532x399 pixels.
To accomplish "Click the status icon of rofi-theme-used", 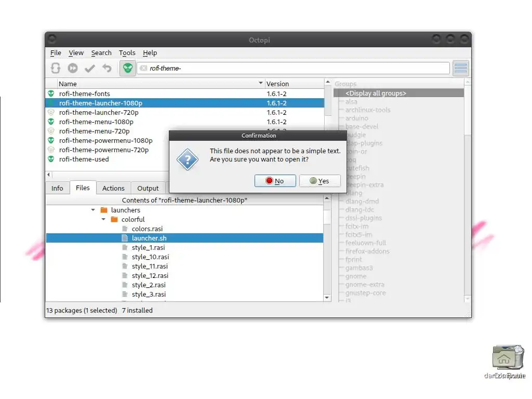I will 51,159.
